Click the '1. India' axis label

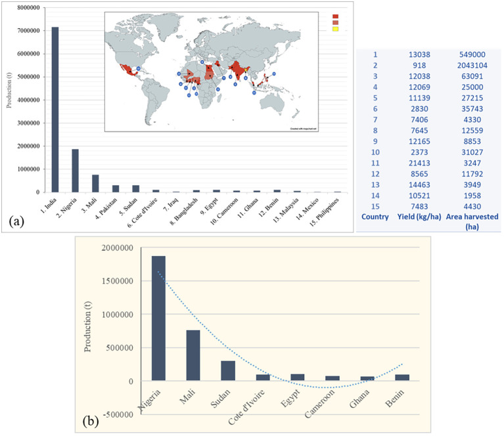pyautogui.click(x=49, y=206)
